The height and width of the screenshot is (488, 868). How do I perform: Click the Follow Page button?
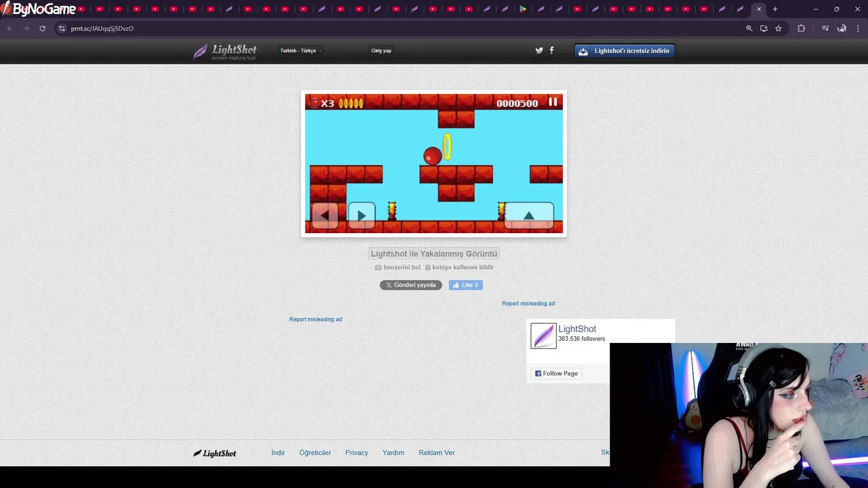[556, 373]
